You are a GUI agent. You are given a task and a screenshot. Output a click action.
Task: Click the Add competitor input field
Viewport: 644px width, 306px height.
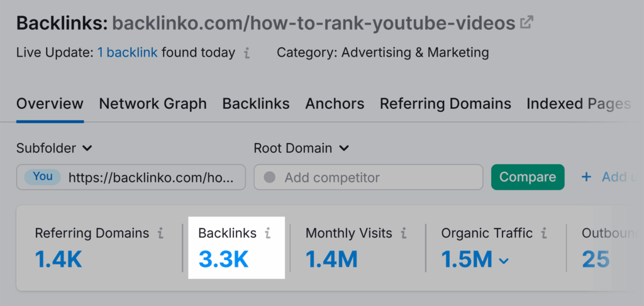[x=369, y=178]
